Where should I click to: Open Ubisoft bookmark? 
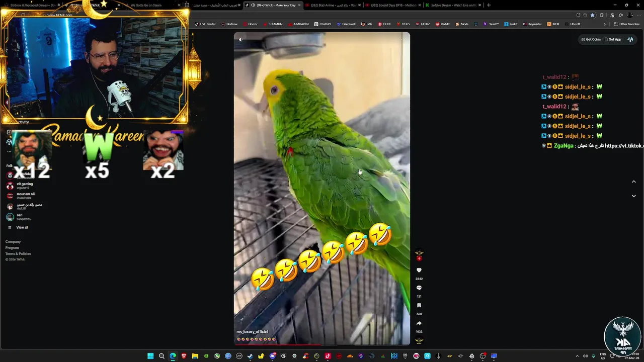point(573,24)
